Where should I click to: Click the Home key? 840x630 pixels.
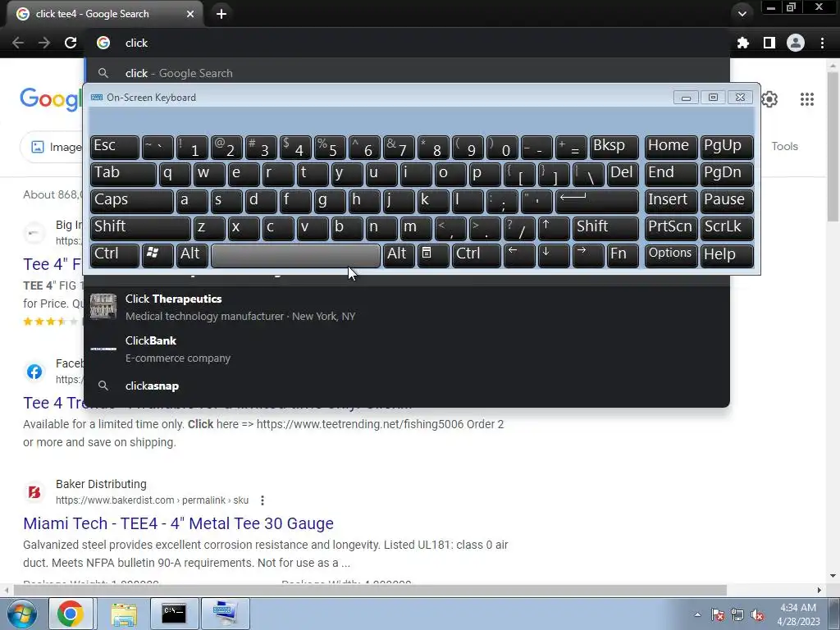coord(671,147)
